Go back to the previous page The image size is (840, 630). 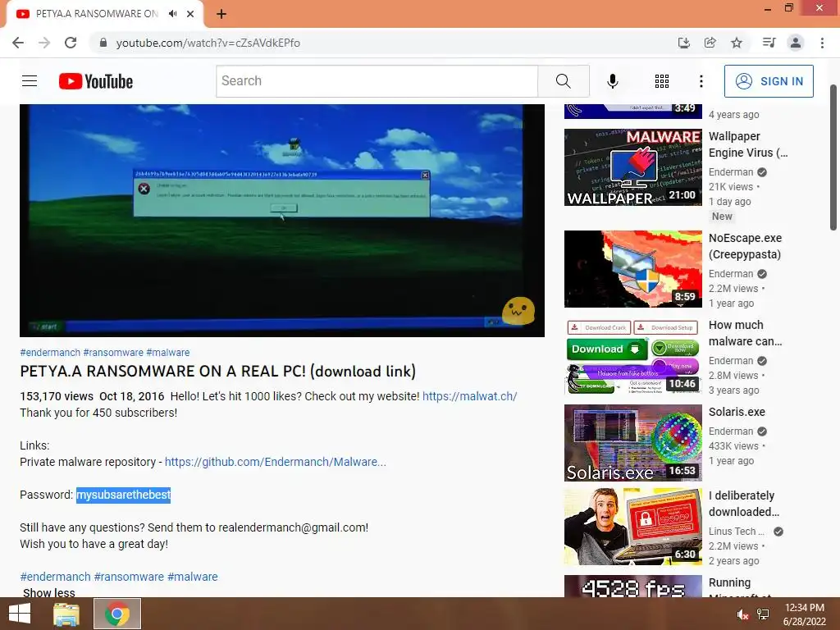(x=18, y=43)
